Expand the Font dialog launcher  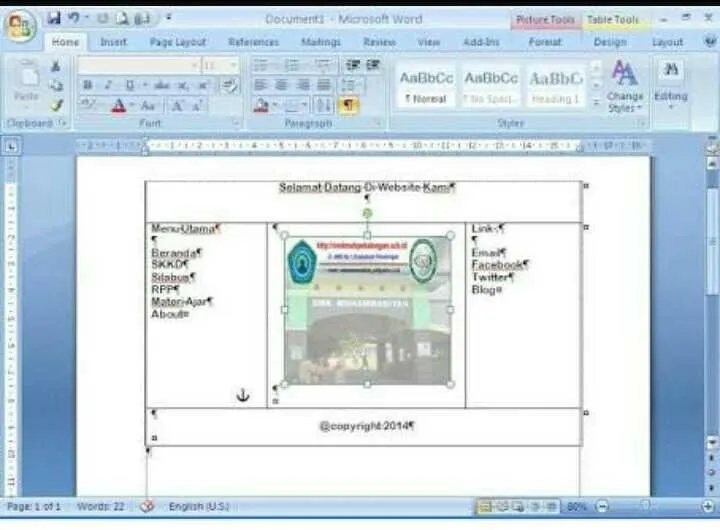pos(236,123)
